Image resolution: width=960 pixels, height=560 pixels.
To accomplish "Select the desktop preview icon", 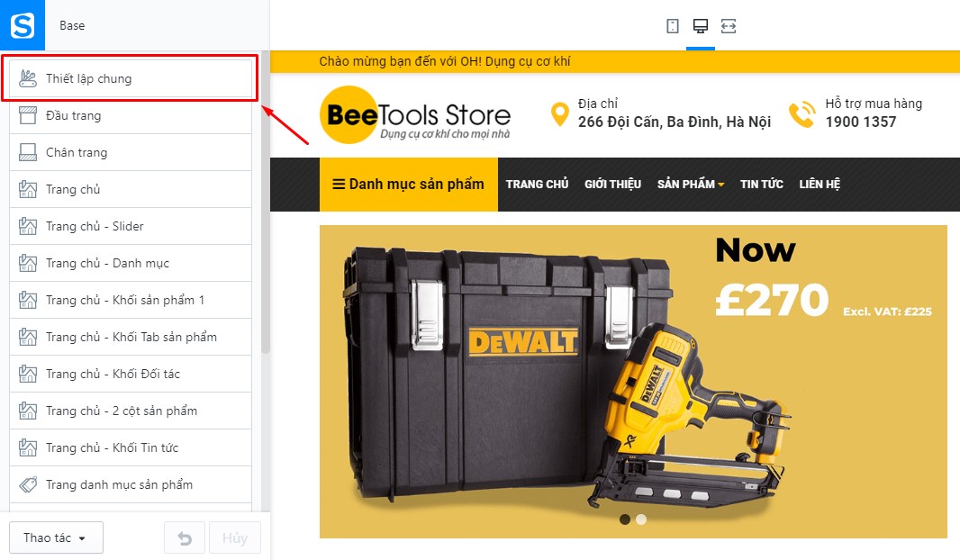I will pos(701,26).
